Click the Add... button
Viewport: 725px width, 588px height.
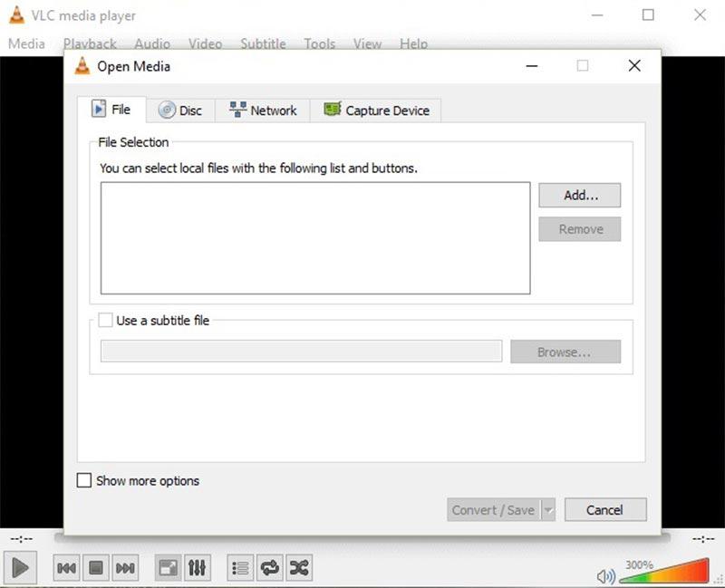point(579,195)
